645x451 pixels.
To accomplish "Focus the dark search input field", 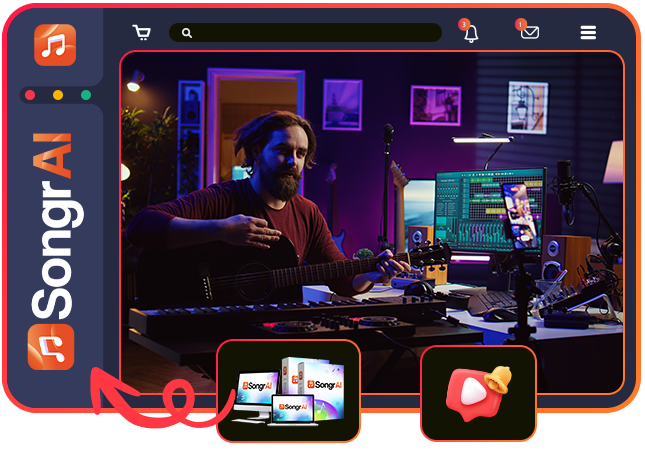I will 310,33.
